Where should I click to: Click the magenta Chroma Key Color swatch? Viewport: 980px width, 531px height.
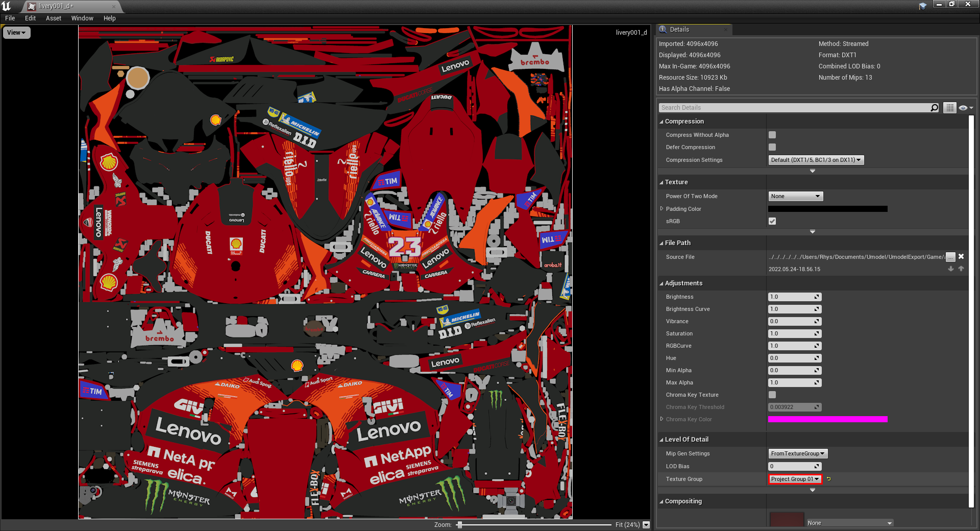click(828, 419)
